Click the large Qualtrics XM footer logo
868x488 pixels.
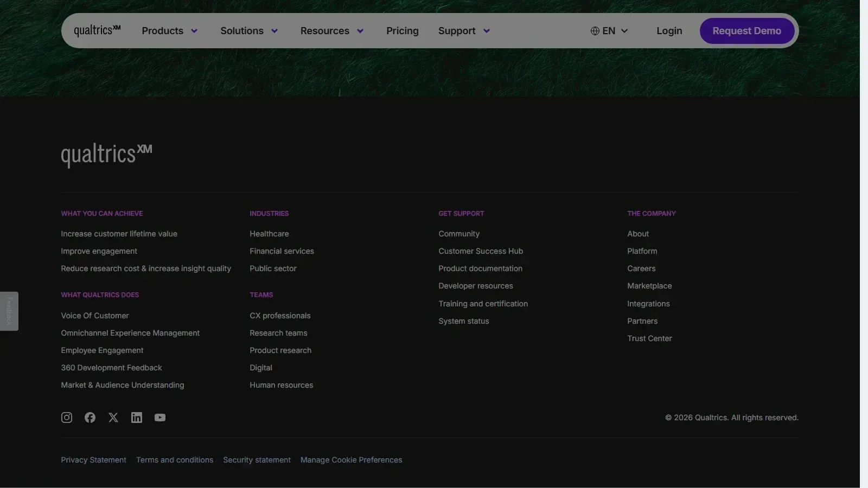pyautogui.click(x=106, y=155)
